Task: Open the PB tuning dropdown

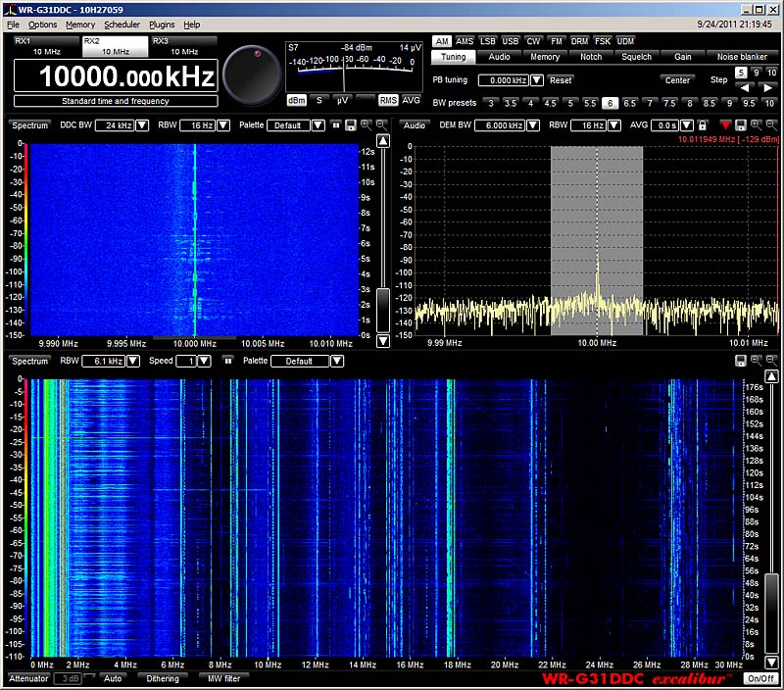Action: pos(537,80)
